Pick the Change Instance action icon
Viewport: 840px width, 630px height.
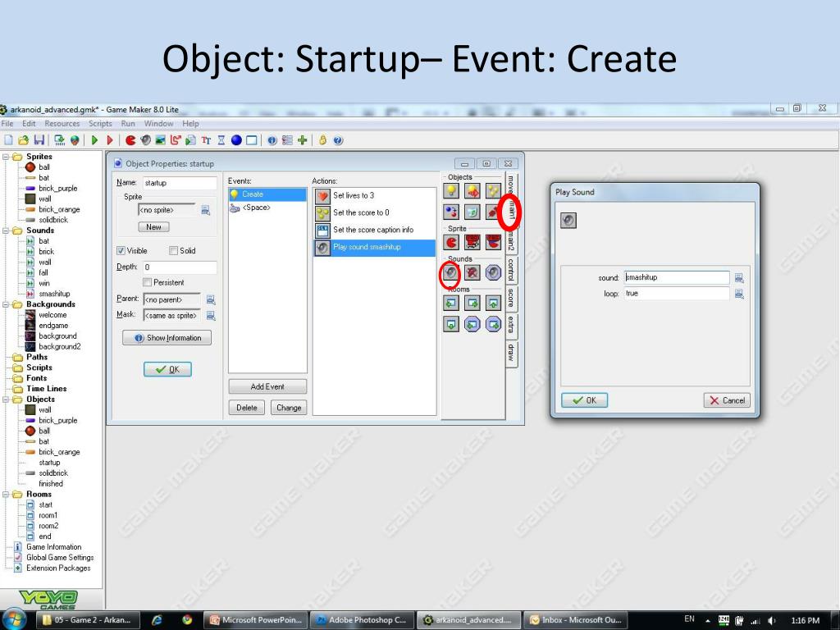451,212
